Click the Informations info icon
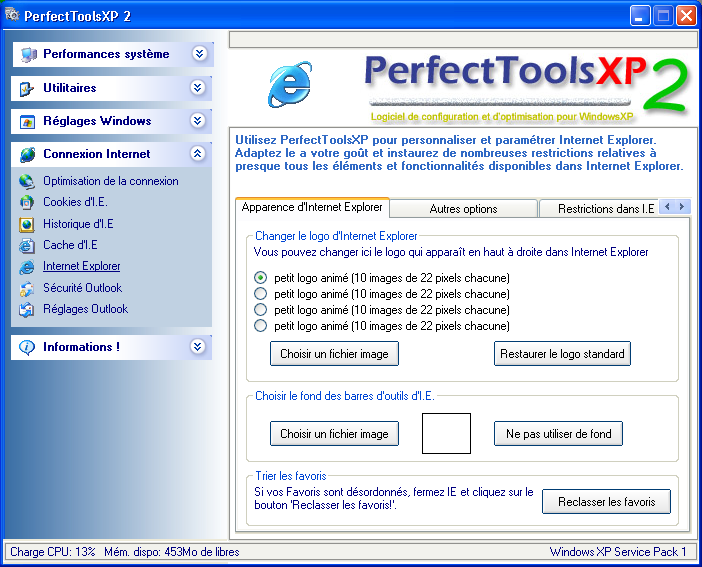The image size is (702, 567). pos(27,347)
